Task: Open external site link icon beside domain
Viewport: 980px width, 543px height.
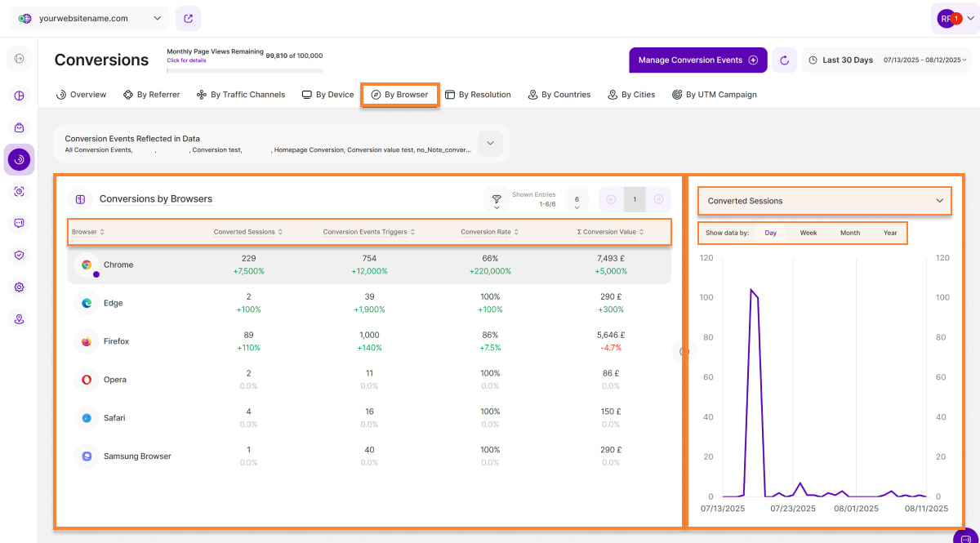Action: coord(188,18)
